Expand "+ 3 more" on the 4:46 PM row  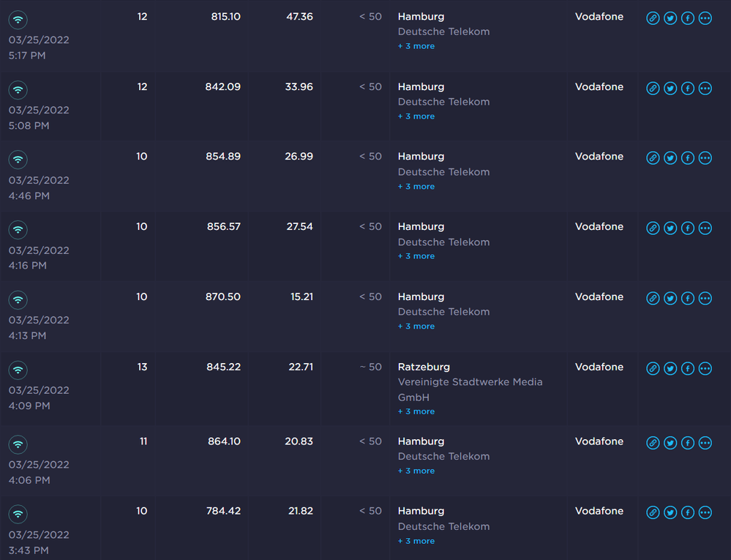[416, 187]
